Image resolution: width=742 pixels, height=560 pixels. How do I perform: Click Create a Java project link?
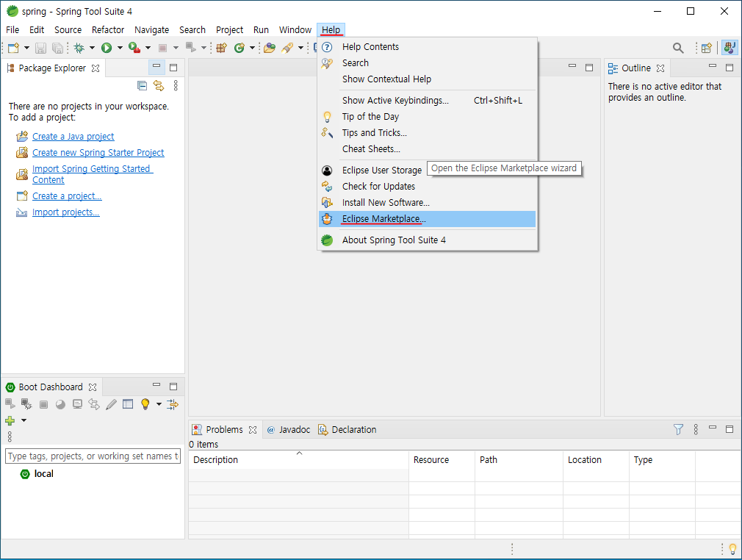point(73,137)
